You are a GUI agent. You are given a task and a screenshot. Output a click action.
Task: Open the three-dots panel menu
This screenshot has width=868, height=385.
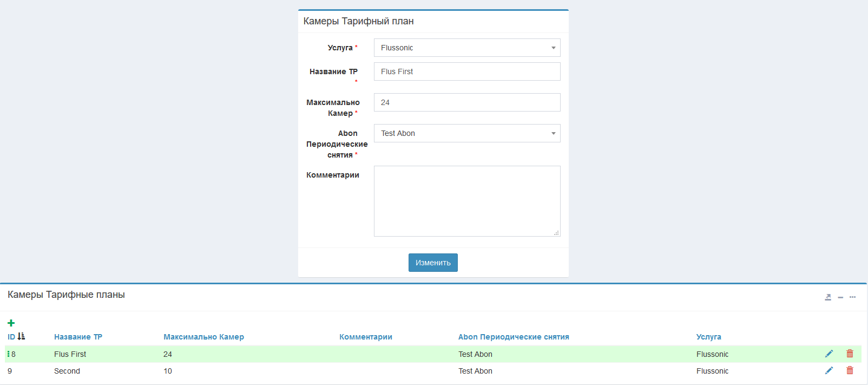pos(852,297)
